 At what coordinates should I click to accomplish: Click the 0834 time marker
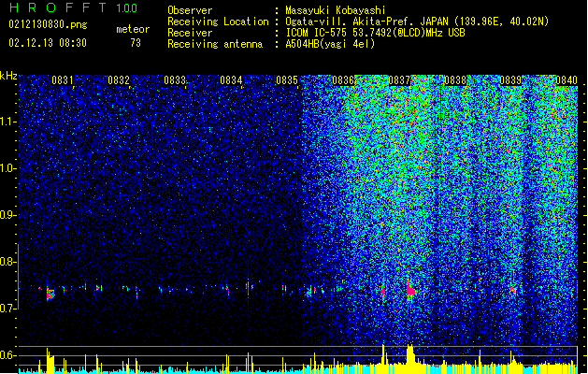click(x=231, y=80)
